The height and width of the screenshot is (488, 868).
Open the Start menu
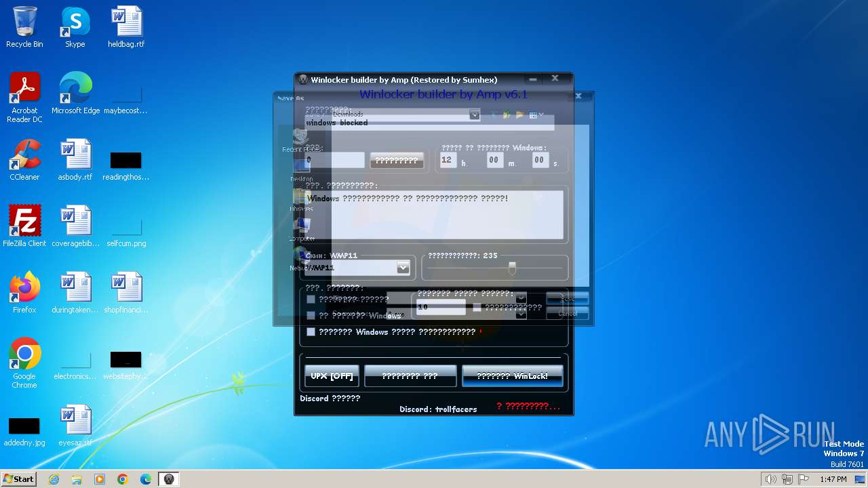point(18,479)
